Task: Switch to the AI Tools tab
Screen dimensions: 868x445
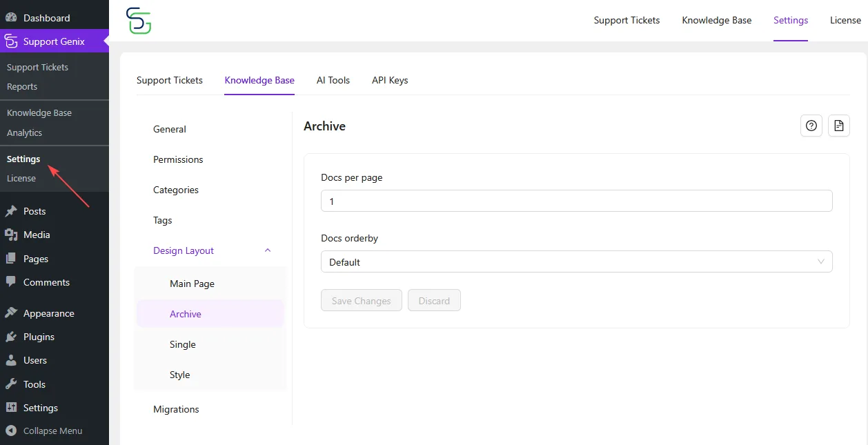Action: pyautogui.click(x=333, y=80)
